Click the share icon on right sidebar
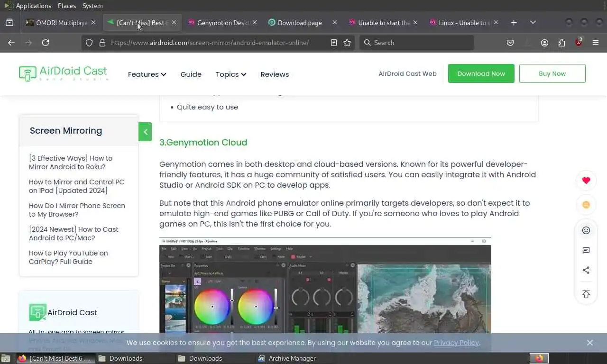 [x=586, y=270]
